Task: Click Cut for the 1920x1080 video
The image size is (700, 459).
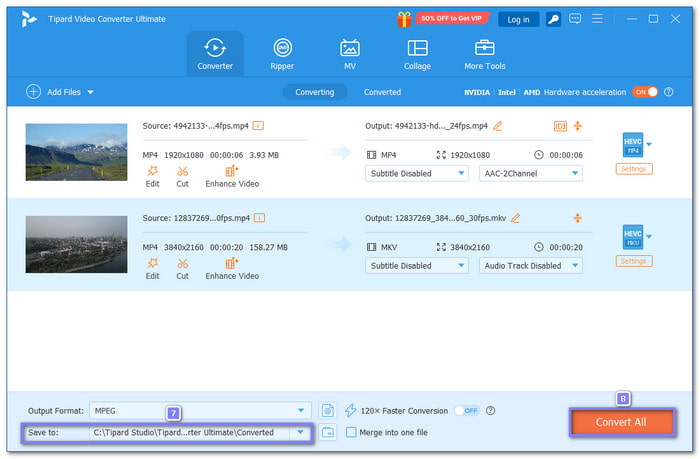Action: (182, 177)
